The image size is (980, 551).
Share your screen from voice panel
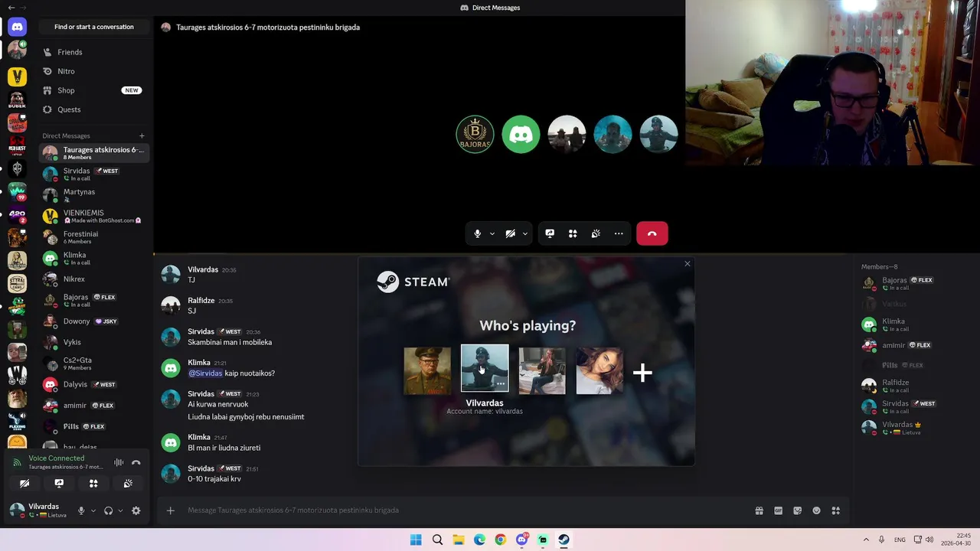(59, 484)
